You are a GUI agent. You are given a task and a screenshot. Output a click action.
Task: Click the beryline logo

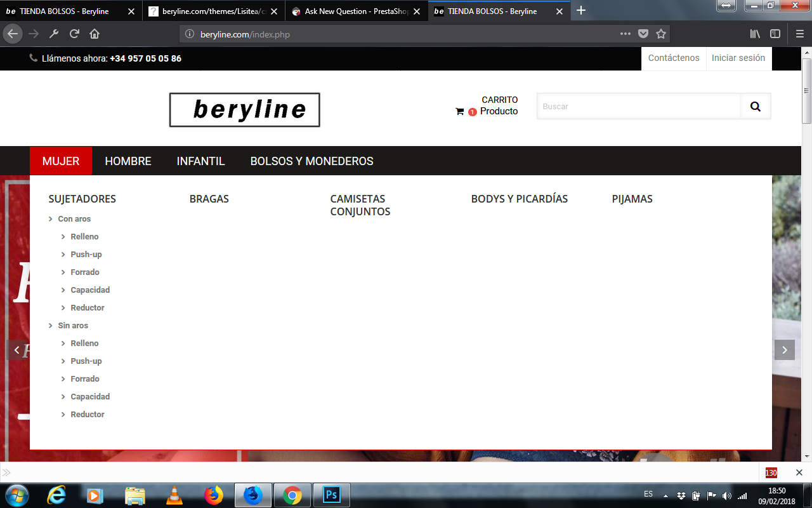[x=245, y=110]
